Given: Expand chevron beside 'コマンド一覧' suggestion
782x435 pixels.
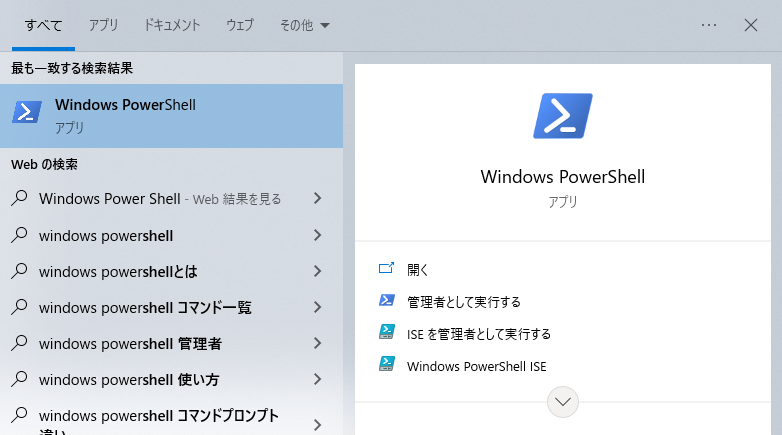Looking at the screenshot, I should tap(318, 307).
